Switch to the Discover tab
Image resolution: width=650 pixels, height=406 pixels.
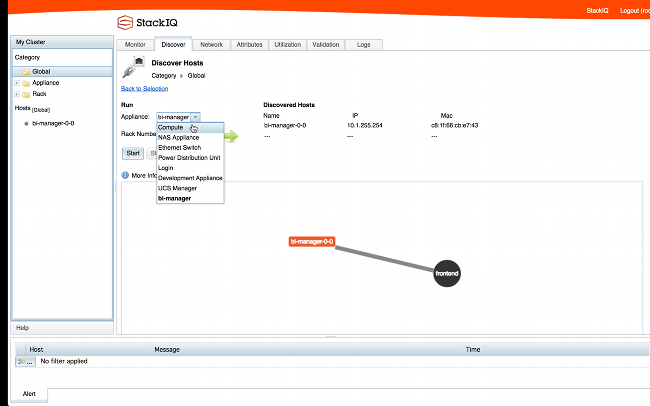click(x=173, y=44)
